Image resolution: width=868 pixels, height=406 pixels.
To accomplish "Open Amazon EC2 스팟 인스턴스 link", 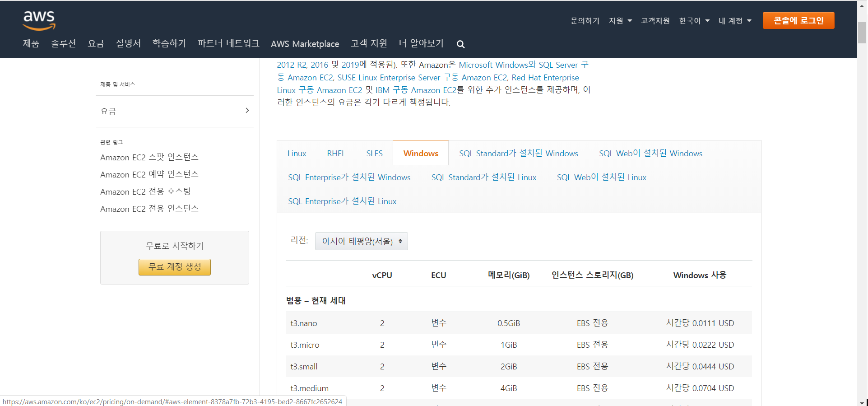I will click(x=149, y=157).
